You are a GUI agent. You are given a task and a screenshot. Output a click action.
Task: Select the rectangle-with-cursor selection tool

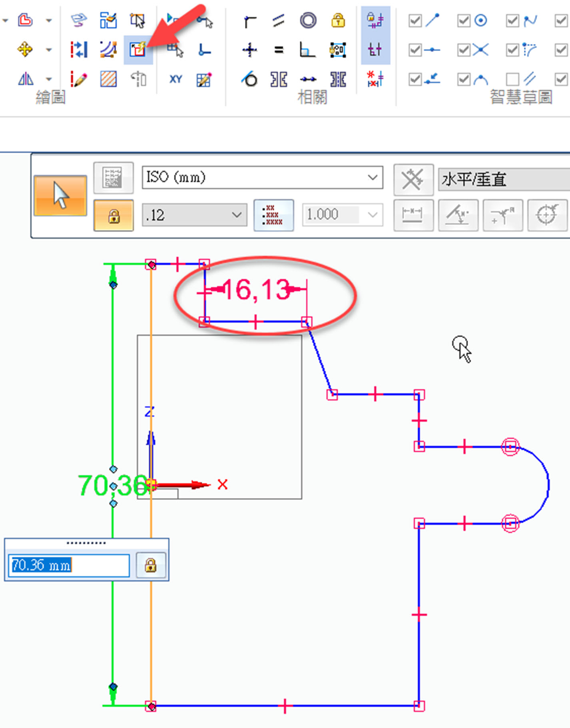(x=138, y=20)
